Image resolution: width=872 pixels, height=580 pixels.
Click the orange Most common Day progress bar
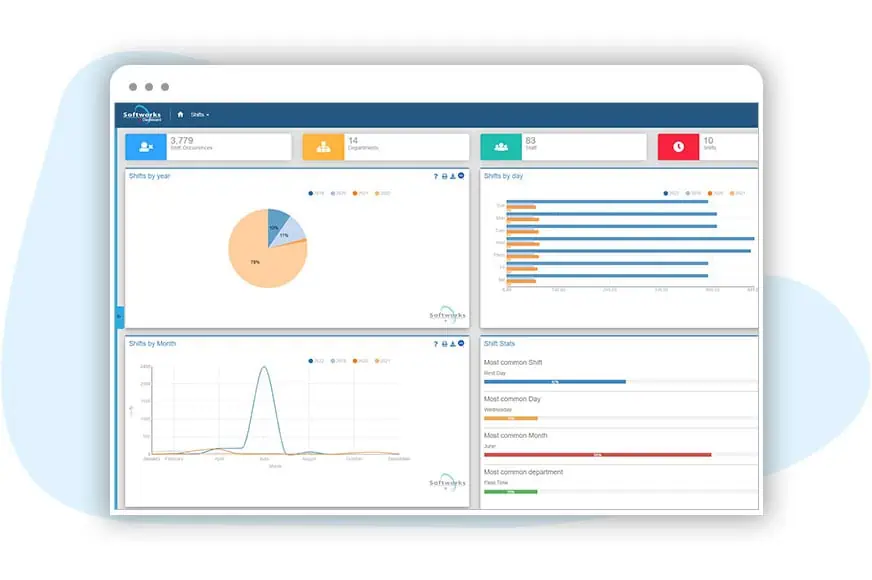(x=511, y=418)
